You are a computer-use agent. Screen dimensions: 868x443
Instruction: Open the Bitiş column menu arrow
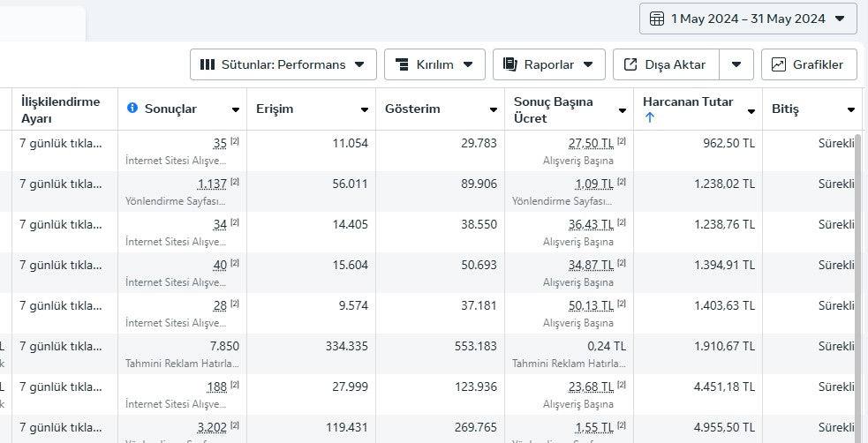tap(851, 110)
